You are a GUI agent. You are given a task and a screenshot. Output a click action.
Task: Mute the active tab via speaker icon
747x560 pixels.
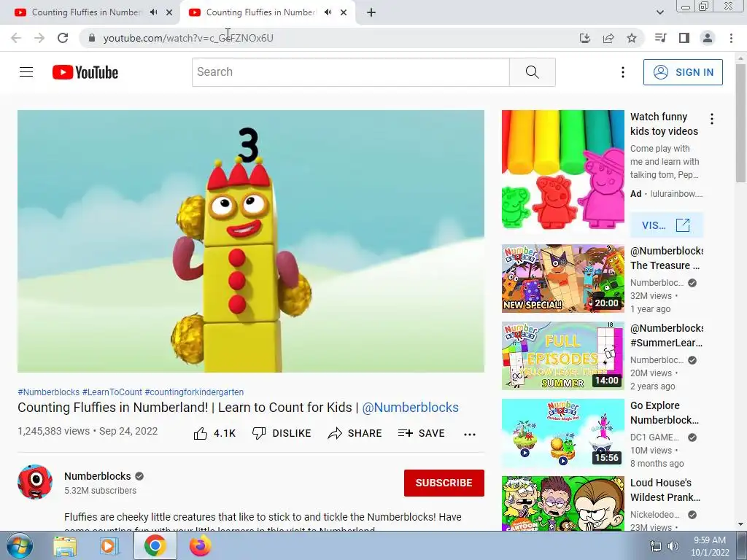pyautogui.click(x=328, y=12)
